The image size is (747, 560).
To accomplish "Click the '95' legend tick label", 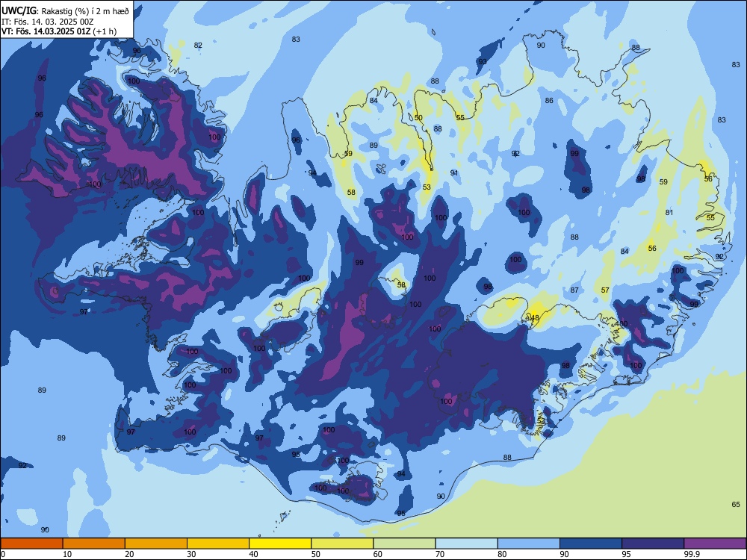I will click(x=626, y=554).
